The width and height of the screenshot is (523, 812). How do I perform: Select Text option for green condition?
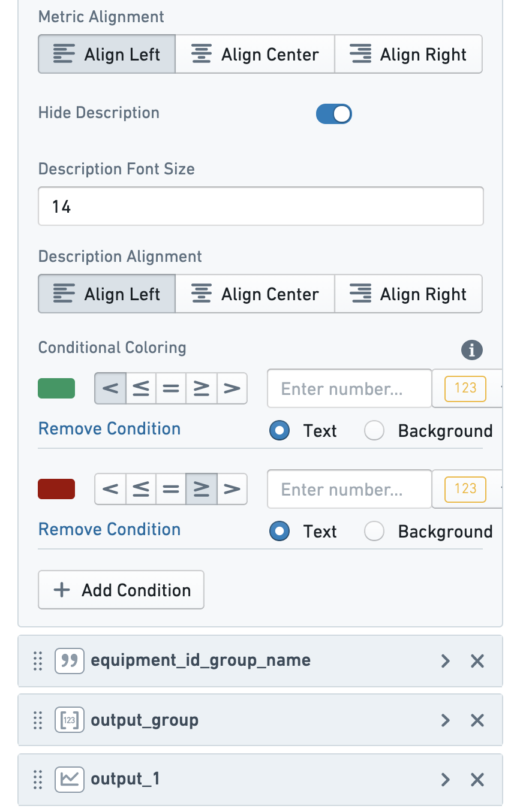coord(279,431)
